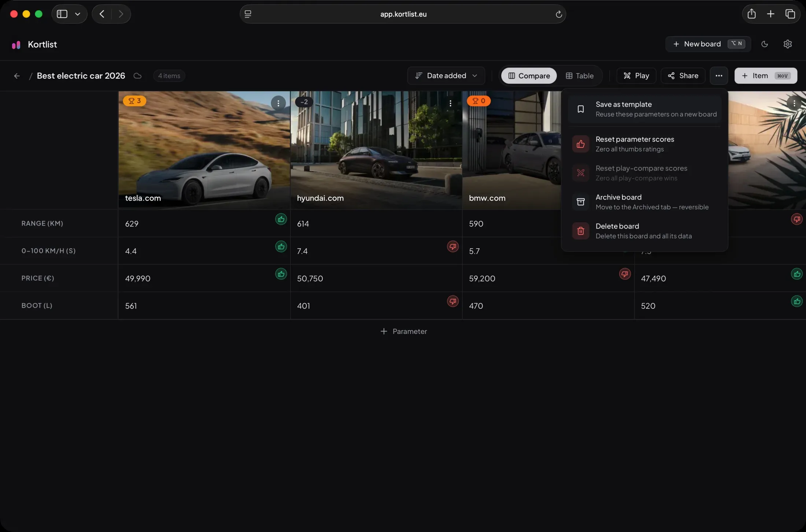Toggle thumbs up on tesla 4.4 acceleration
This screenshot has height=532, width=806.
point(281,247)
